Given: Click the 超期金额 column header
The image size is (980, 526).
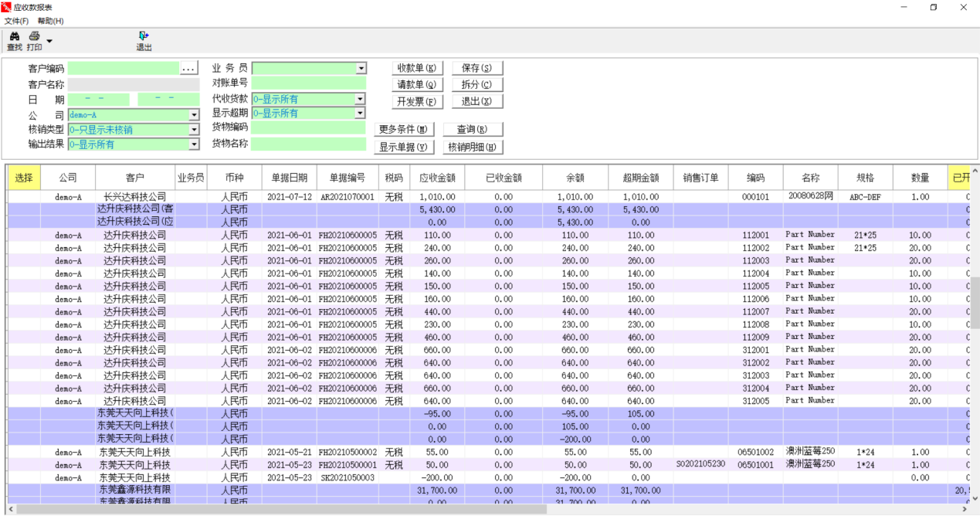Looking at the screenshot, I should [641, 178].
